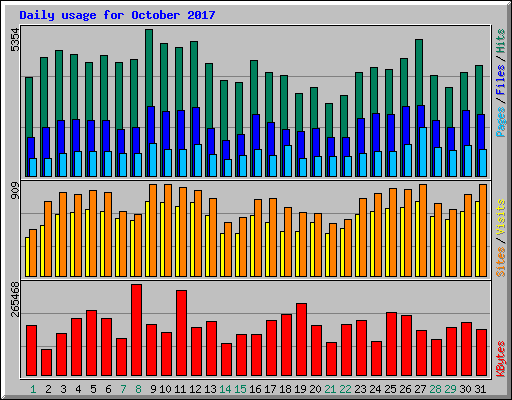This screenshot has width=512, height=400.
Task: Click green weekend day label "28"
Action: tap(435, 389)
